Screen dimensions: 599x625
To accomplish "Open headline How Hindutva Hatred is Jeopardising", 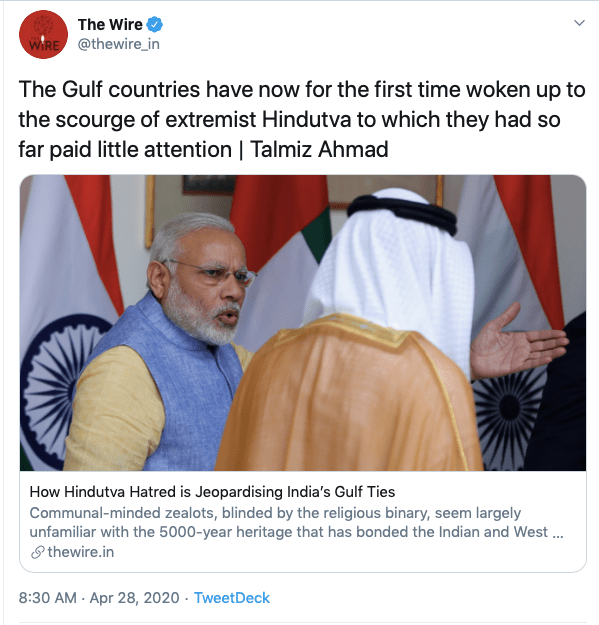I will click(x=212, y=492).
